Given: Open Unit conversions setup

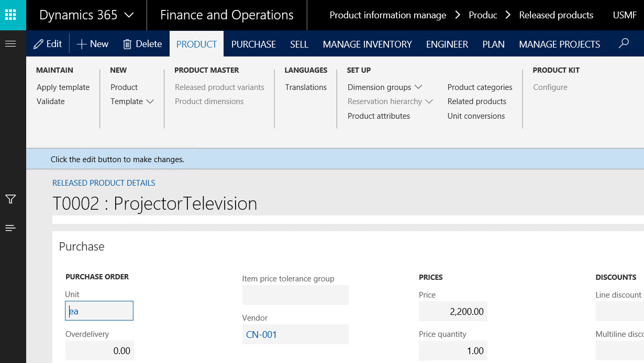Looking at the screenshot, I should tap(476, 116).
